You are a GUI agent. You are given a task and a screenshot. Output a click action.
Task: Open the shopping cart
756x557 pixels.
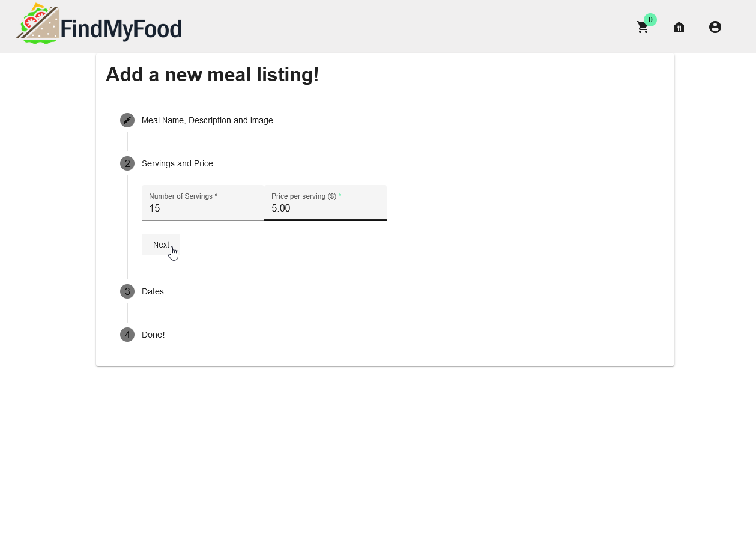tap(643, 28)
